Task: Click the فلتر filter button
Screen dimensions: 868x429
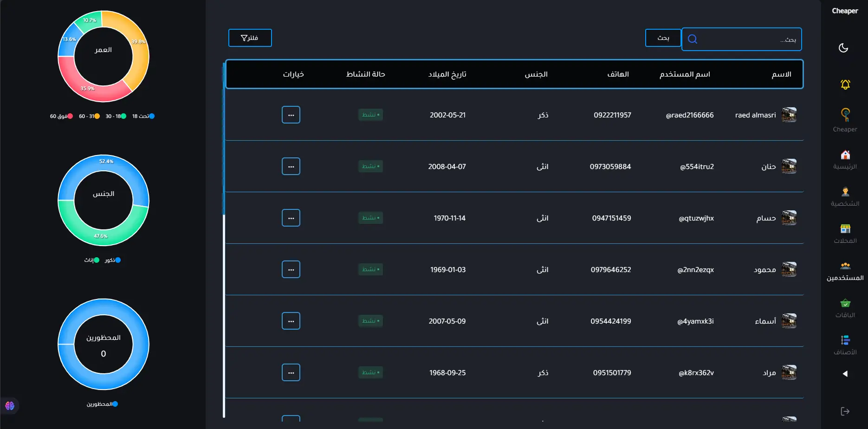Action: pyautogui.click(x=250, y=38)
